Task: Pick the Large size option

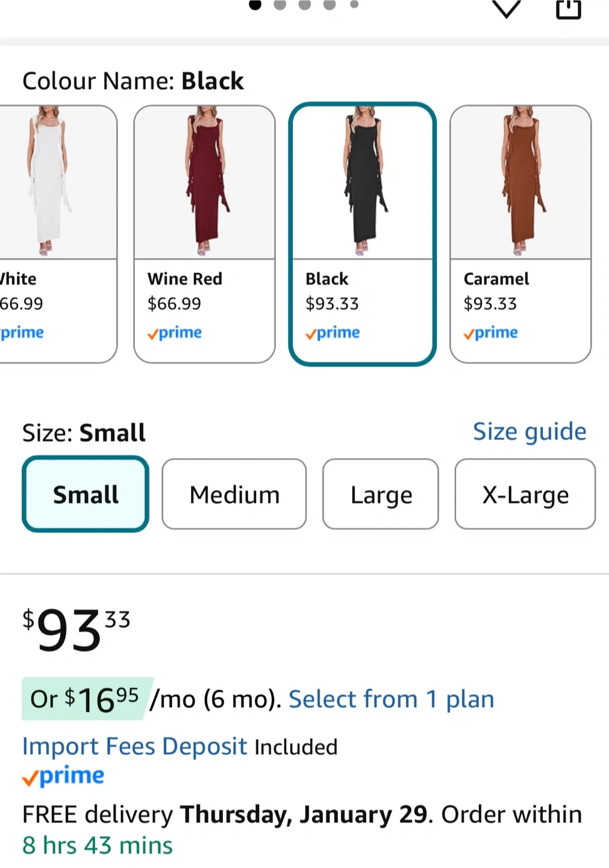Action: 381,494
